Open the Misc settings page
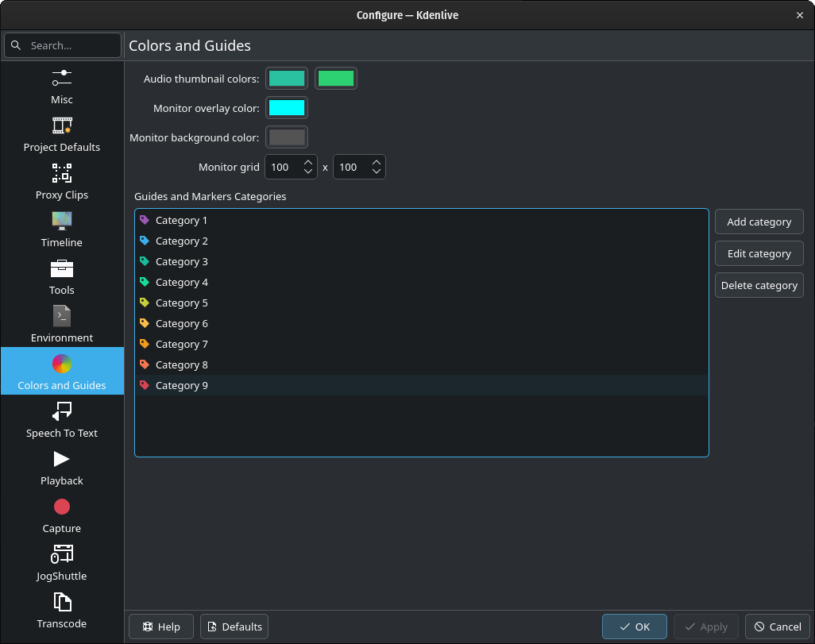Viewport: 815px width, 644px height. pos(62,87)
